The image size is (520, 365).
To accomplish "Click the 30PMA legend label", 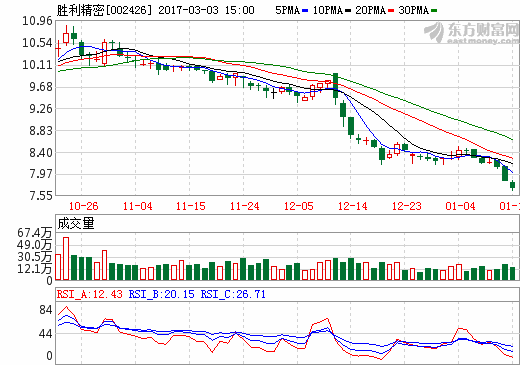I will tap(413, 10).
